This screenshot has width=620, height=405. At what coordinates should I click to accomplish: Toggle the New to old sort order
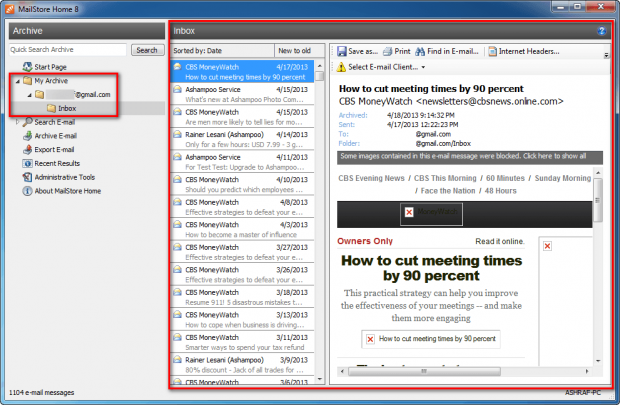299,51
